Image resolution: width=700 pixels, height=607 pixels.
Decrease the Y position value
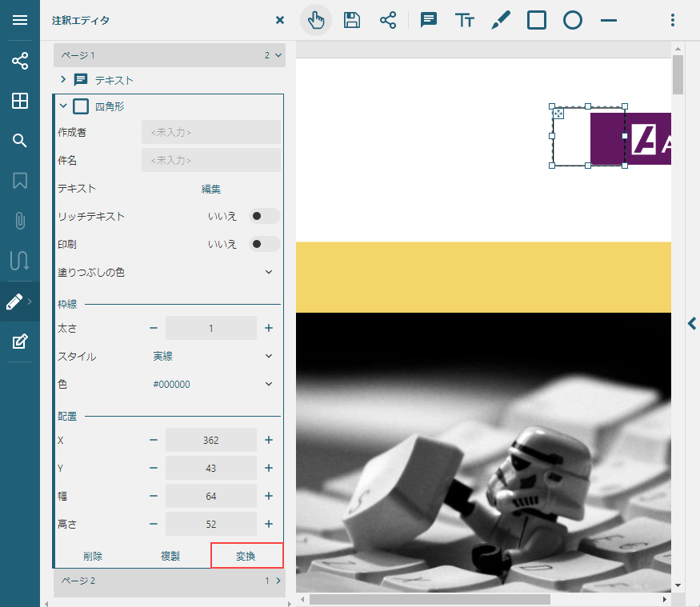tap(154, 468)
